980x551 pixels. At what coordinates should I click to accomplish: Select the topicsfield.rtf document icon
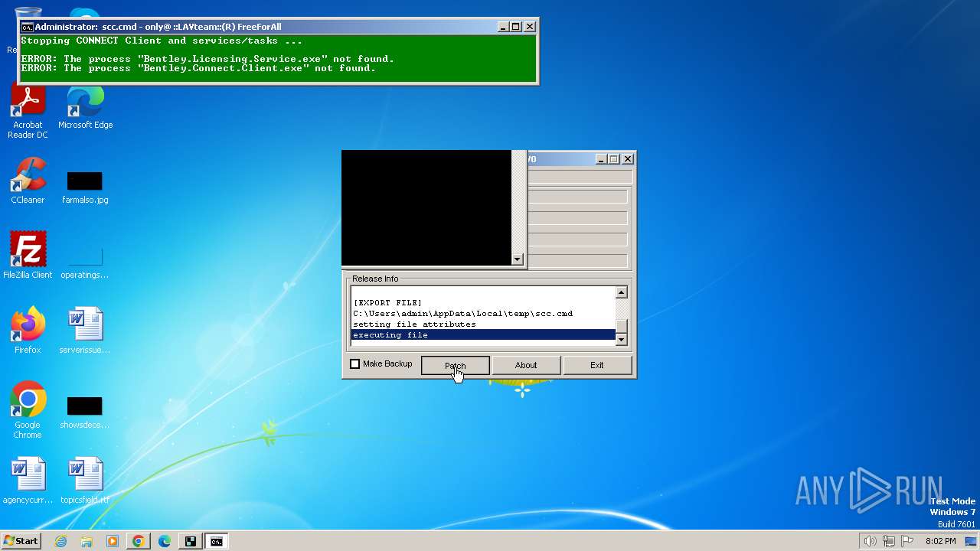[x=85, y=481]
